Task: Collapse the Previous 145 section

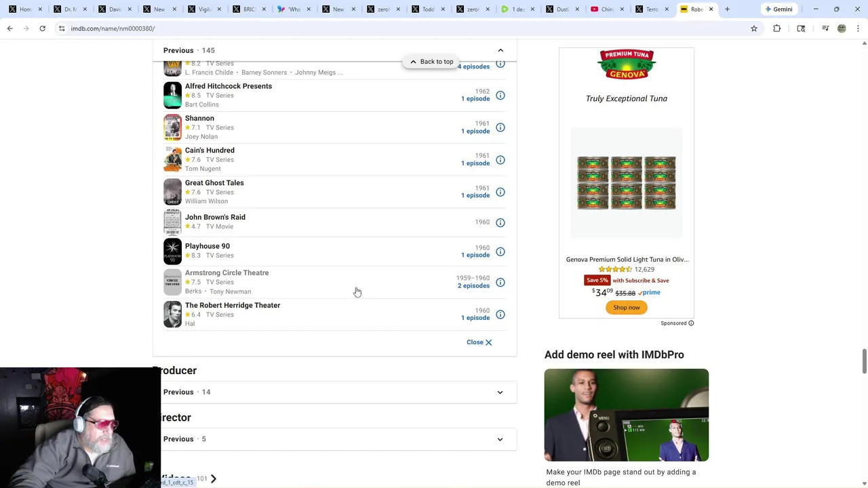Action: pos(500,50)
